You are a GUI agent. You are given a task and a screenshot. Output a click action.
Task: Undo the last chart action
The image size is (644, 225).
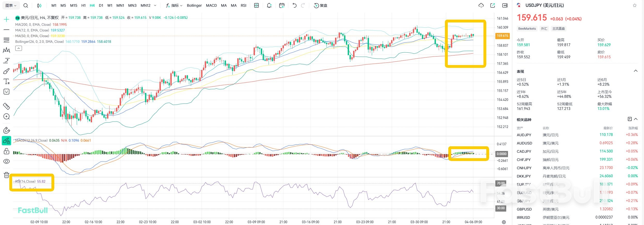pos(294,5)
